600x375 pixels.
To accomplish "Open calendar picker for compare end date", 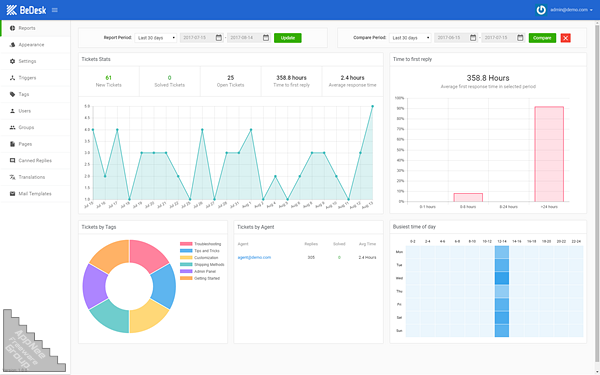I will 520,38.
